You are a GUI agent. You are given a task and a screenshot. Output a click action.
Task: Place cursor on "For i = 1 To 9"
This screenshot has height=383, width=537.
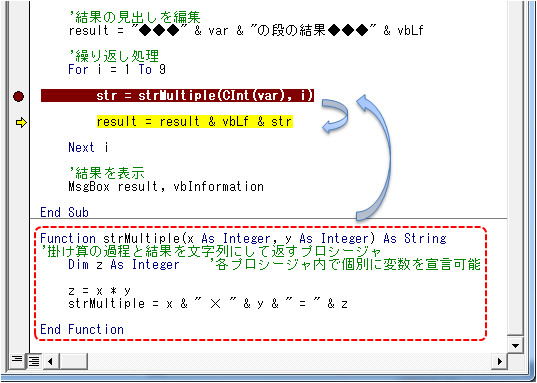click(x=117, y=70)
